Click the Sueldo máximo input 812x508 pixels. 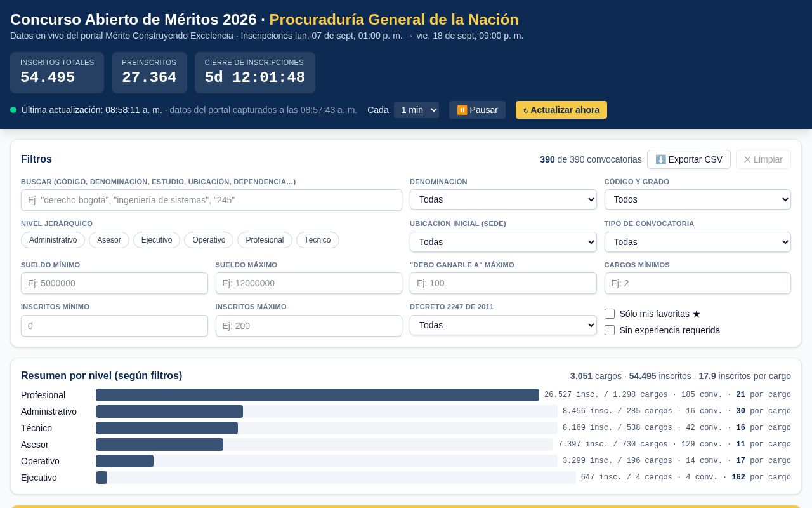(308, 283)
